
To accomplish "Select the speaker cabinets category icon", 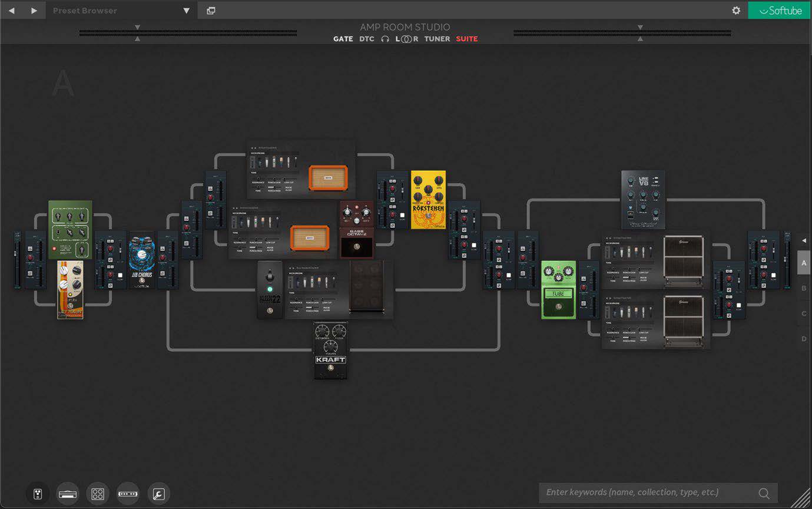I will pos(98,494).
